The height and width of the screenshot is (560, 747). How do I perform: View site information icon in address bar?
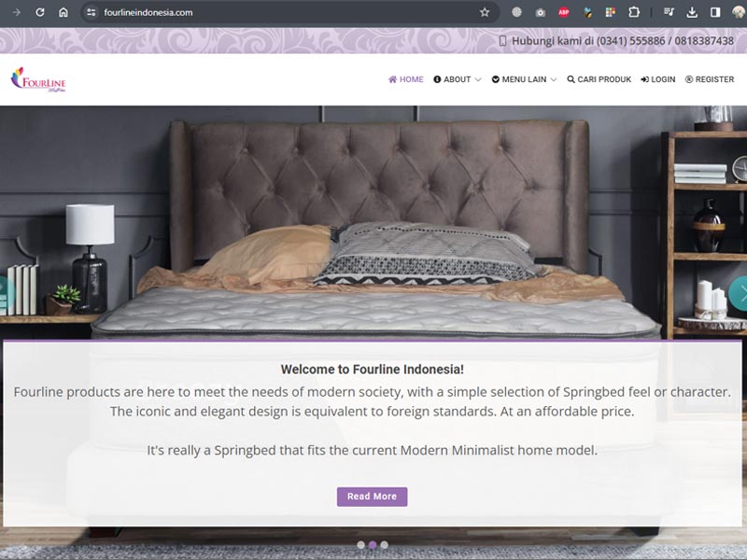(92, 12)
